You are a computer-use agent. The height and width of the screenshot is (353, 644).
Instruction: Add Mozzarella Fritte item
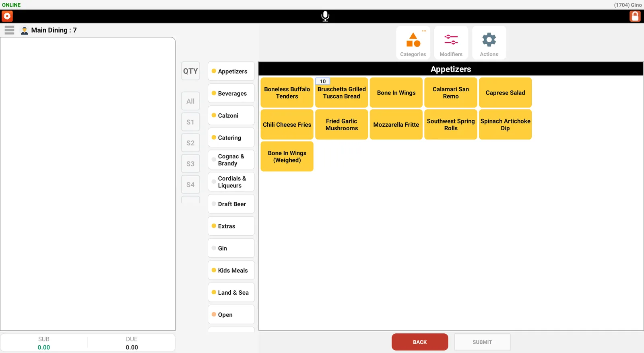tap(396, 125)
